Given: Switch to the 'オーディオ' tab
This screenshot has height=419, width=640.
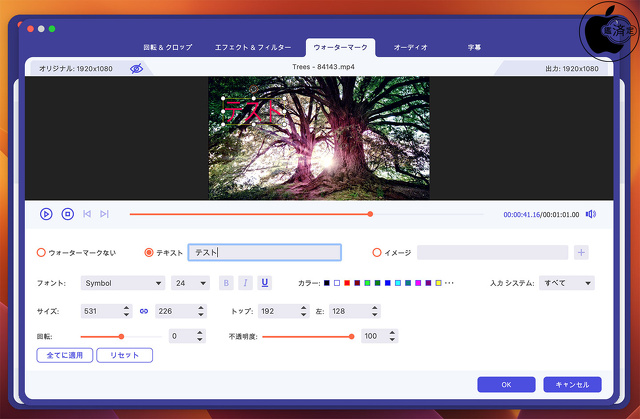Looking at the screenshot, I should [411, 47].
